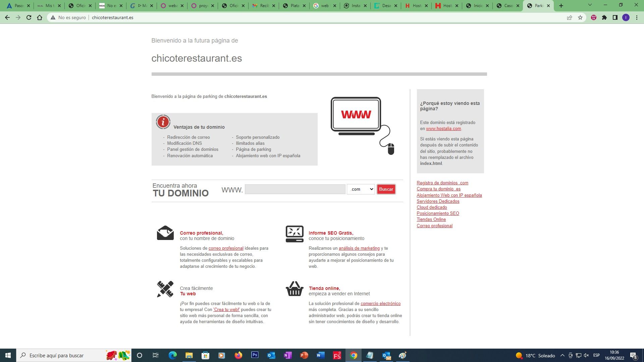Open the extensions puzzle icon

click(604, 17)
